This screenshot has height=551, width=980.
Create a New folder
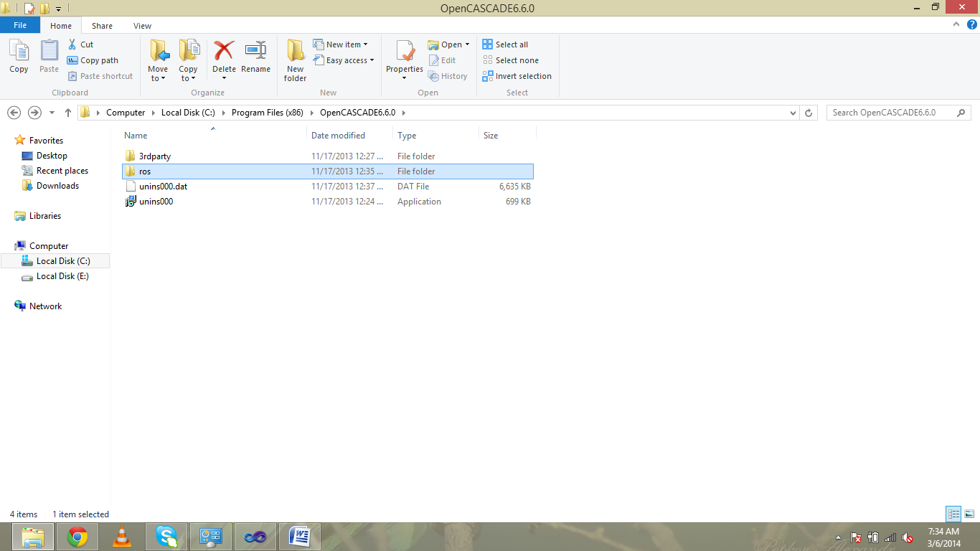(295, 61)
